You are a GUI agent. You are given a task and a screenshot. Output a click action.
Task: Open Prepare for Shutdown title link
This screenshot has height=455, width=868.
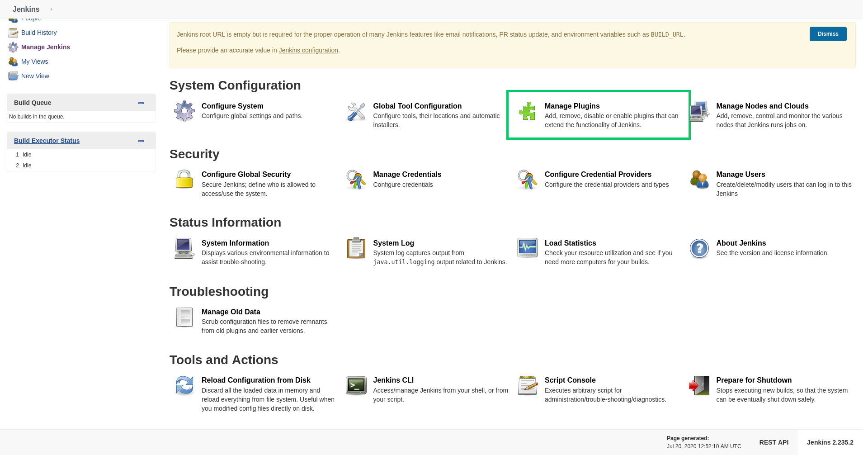point(754,380)
